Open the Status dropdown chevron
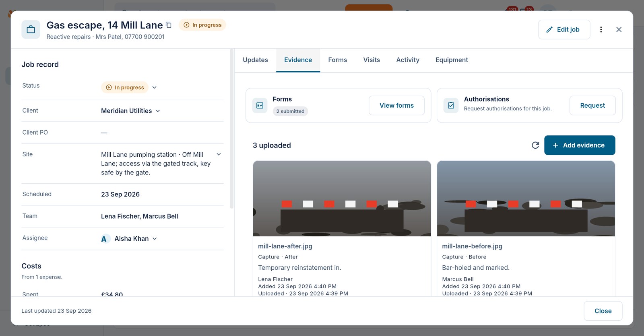Image resolution: width=644 pixels, height=336 pixels. 155,87
